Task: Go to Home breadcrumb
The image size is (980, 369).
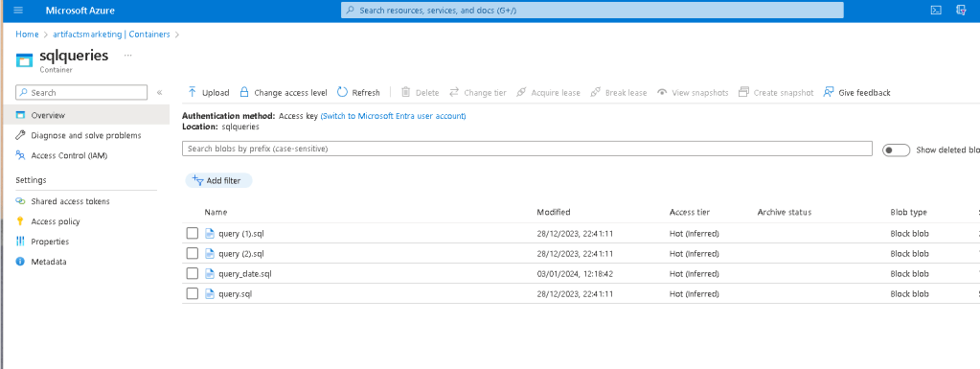Action: coord(27,35)
